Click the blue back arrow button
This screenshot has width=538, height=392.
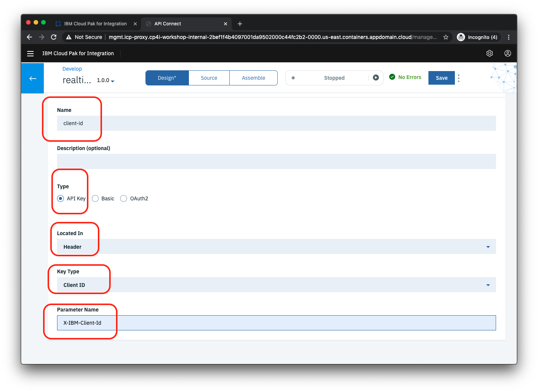pos(32,78)
